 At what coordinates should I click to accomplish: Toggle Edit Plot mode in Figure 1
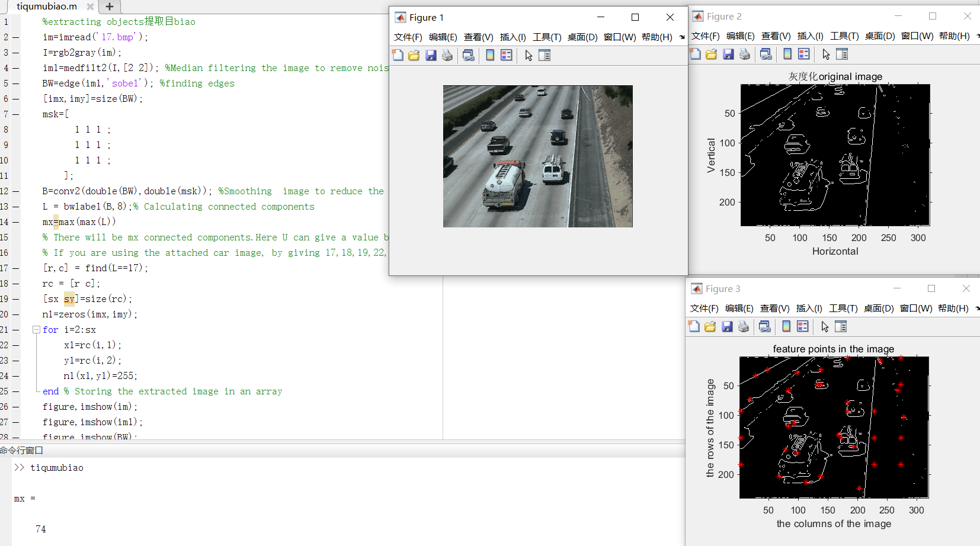pyautogui.click(x=529, y=55)
